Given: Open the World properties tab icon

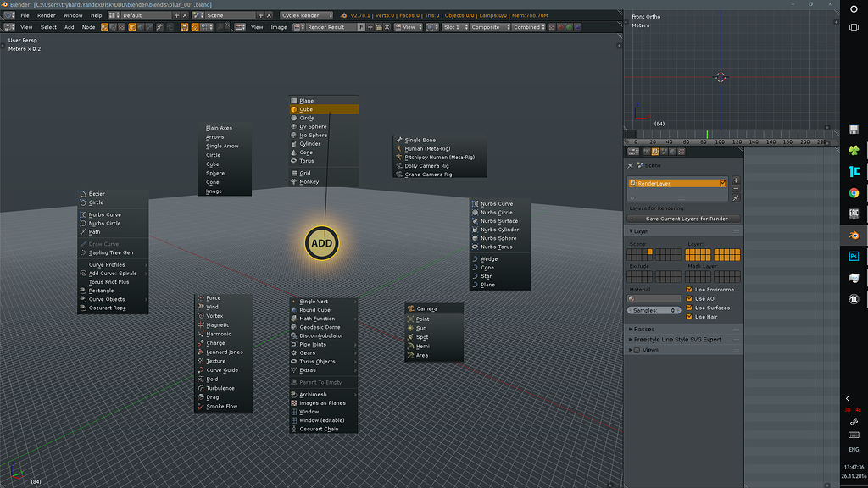Looking at the screenshot, I should point(672,152).
